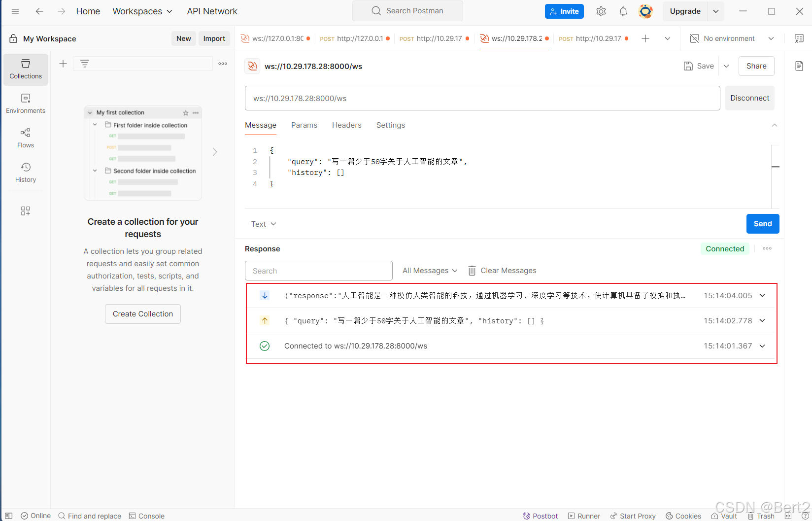
Task: Open collections more options ellipsis
Action: [223, 64]
